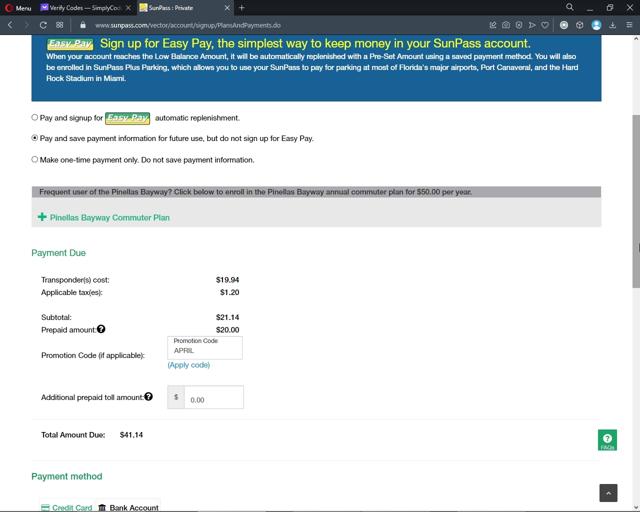The width and height of the screenshot is (640, 512).
Task: Click the Prepaid amount value $20.00
Action: coord(227,330)
